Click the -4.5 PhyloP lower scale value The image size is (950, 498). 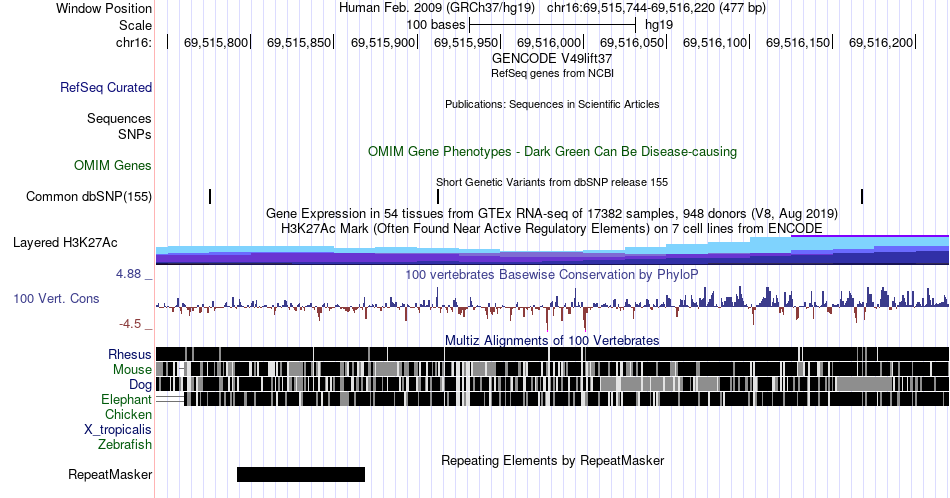point(130,324)
